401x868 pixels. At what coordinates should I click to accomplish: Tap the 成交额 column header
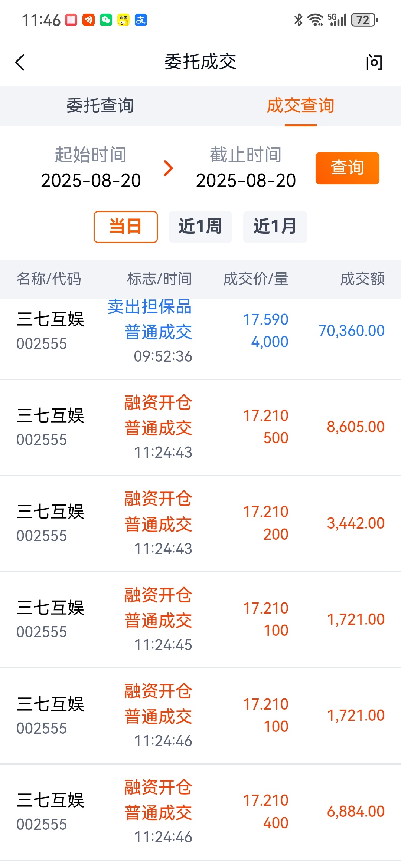362,279
